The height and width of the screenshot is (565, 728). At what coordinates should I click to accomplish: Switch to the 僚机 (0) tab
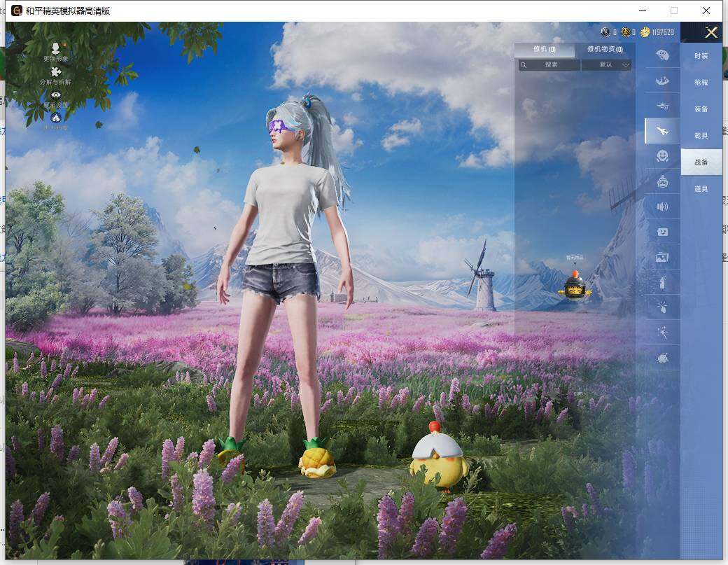(544, 49)
